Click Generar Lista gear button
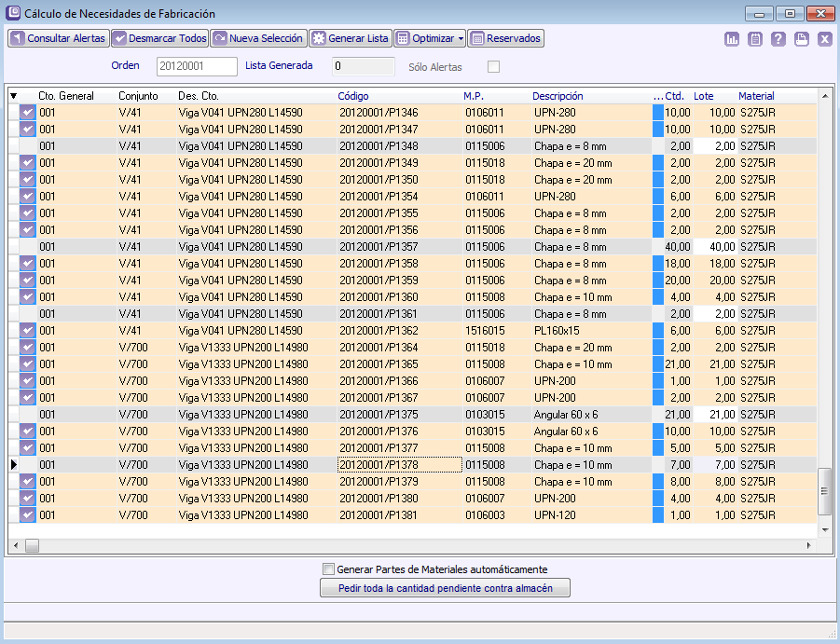The image size is (840, 644). point(350,38)
